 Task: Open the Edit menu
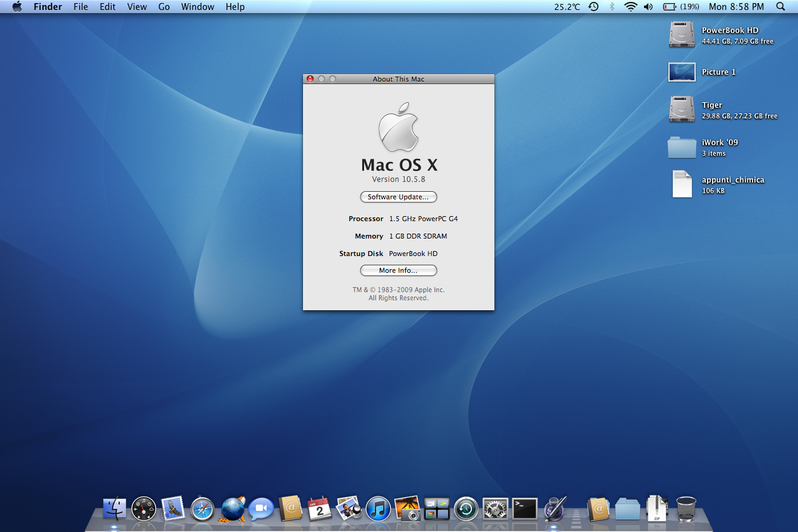[108, 7]
